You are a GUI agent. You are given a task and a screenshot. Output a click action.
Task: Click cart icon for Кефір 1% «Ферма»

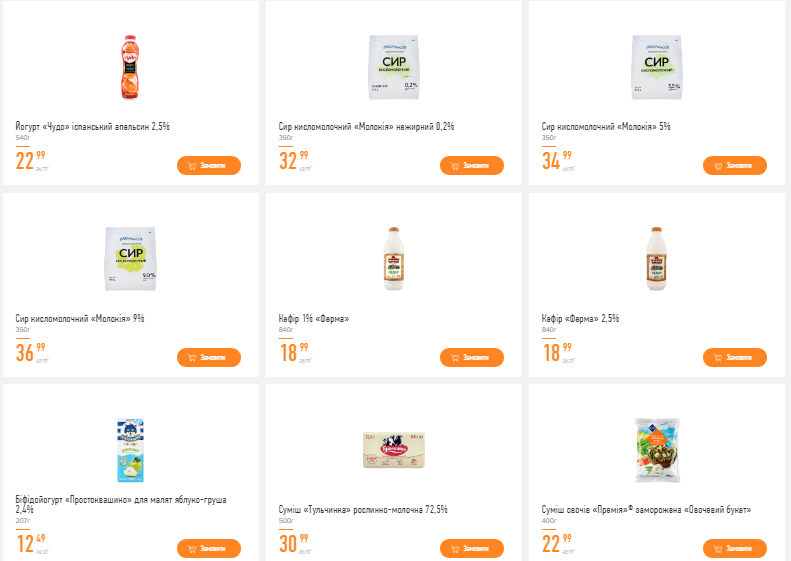point(454,357)
